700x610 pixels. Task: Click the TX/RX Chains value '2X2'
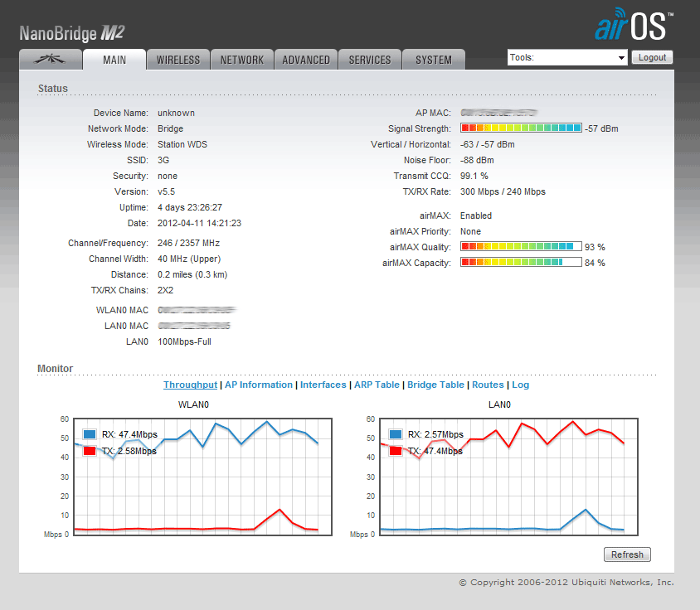click(165, 290)
